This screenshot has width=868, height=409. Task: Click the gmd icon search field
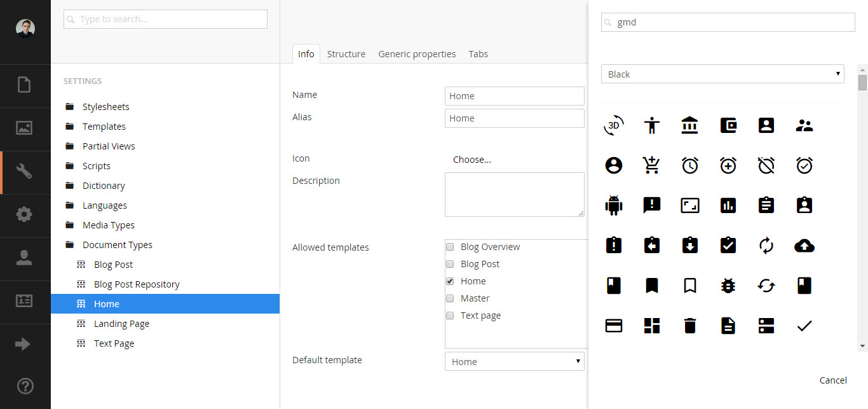pos(727,22)
